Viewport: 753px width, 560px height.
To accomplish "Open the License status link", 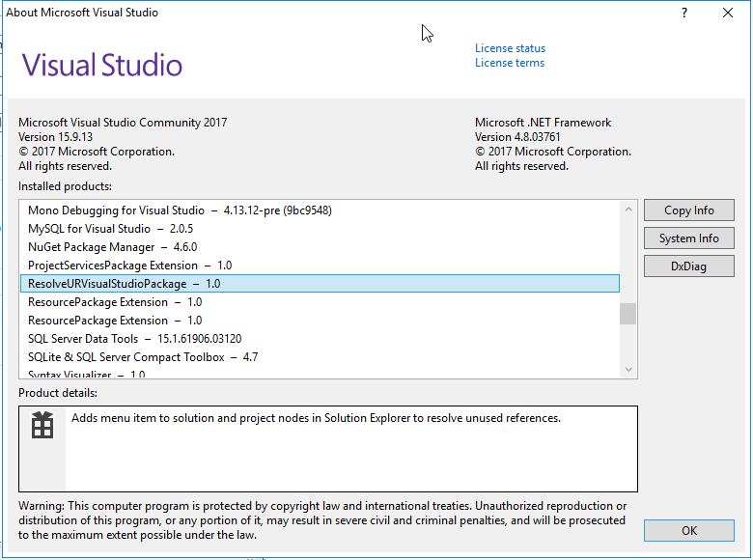I will (510, 48).
